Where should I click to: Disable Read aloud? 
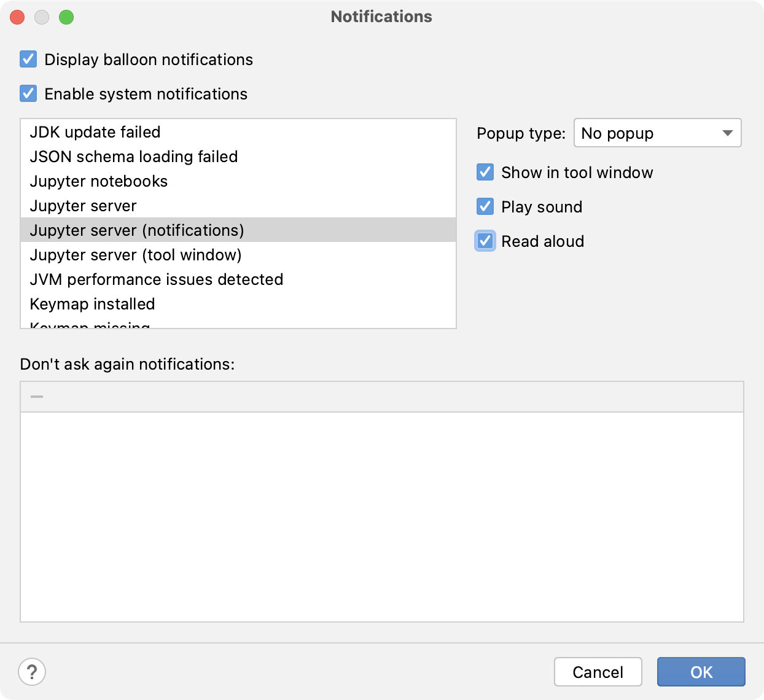click(x=485, y=241)
